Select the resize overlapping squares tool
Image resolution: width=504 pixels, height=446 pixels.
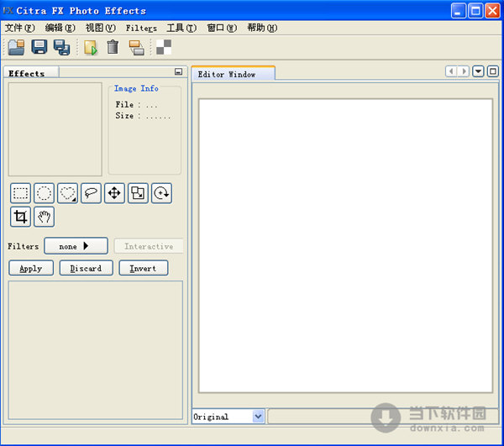pyautogui.click(x=138, y=193)
